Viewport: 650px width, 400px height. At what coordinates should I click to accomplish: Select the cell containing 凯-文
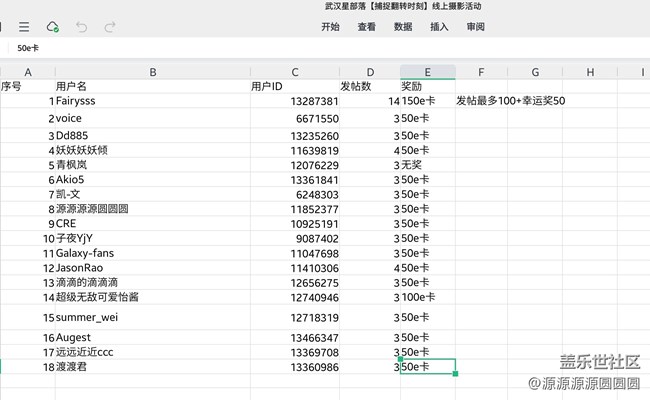point(153,194)
